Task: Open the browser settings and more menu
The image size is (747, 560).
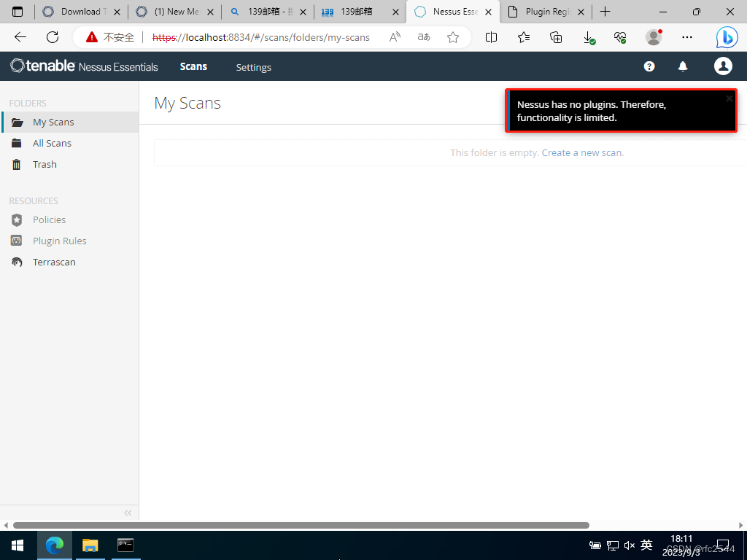Action: click(687, 37)
